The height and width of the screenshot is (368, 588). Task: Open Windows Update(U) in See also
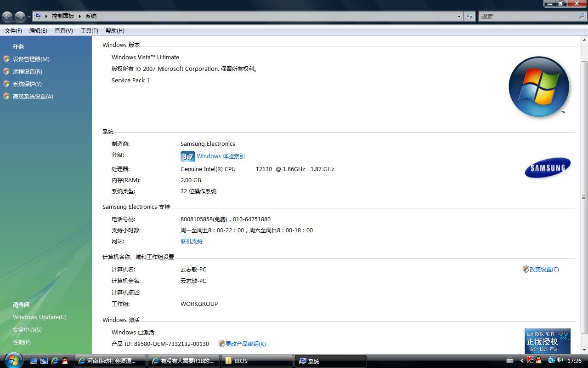point(40,317)
